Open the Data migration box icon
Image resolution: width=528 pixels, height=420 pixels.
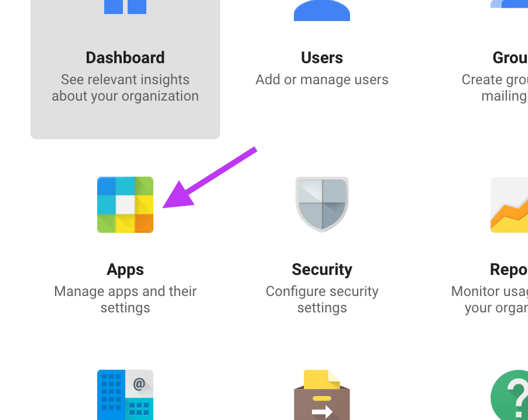322,395
